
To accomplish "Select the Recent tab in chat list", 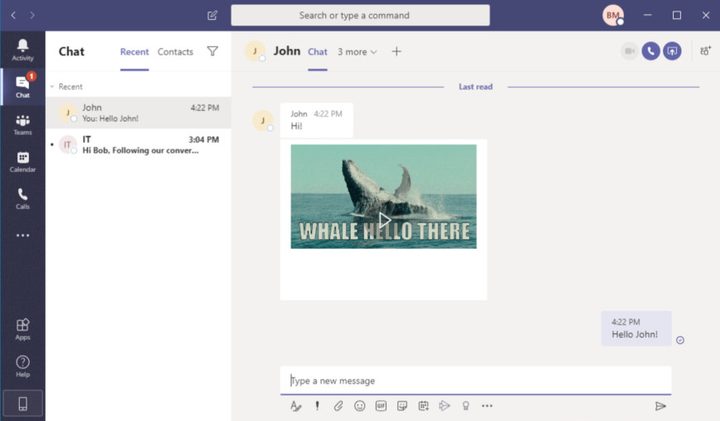I will coord(134,52).
